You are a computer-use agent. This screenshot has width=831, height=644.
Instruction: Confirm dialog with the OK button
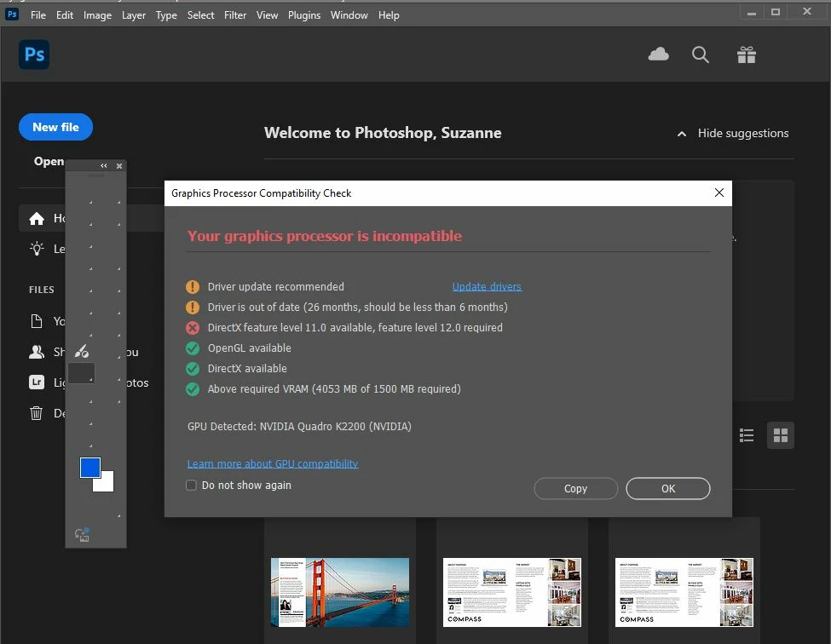(667, 488)
